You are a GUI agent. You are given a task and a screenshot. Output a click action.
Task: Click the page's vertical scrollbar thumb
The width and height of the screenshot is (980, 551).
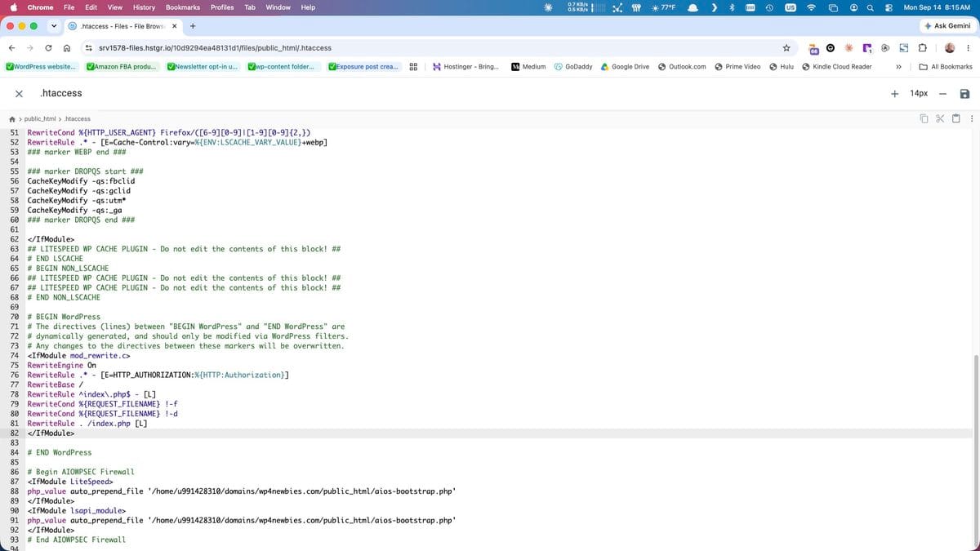point(976,451)
